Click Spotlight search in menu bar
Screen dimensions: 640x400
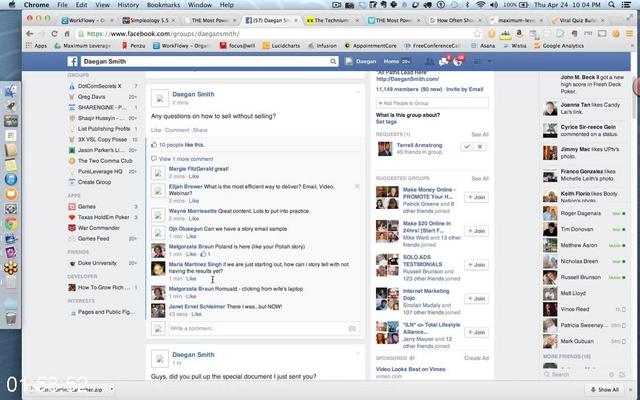click(611, 5)
